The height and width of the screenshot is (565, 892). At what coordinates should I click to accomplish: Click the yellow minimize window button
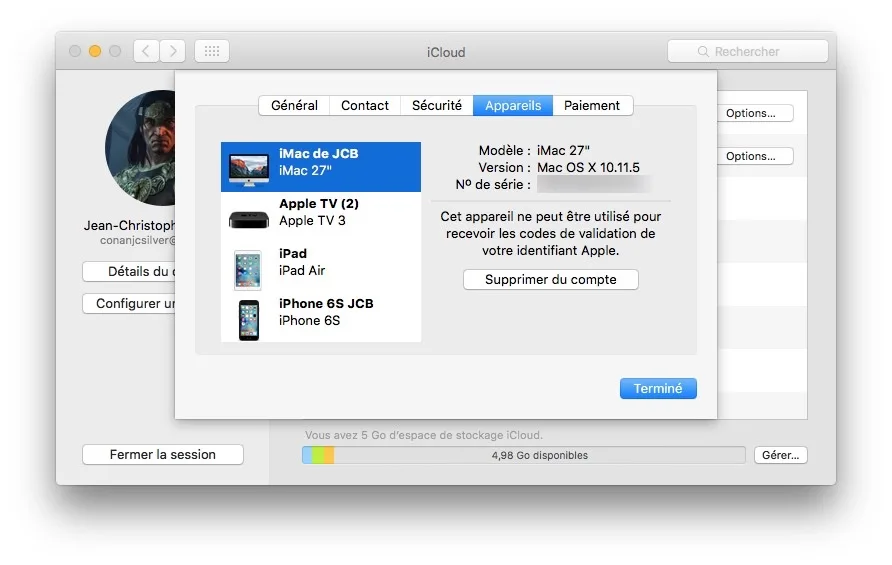coord(95,51)
